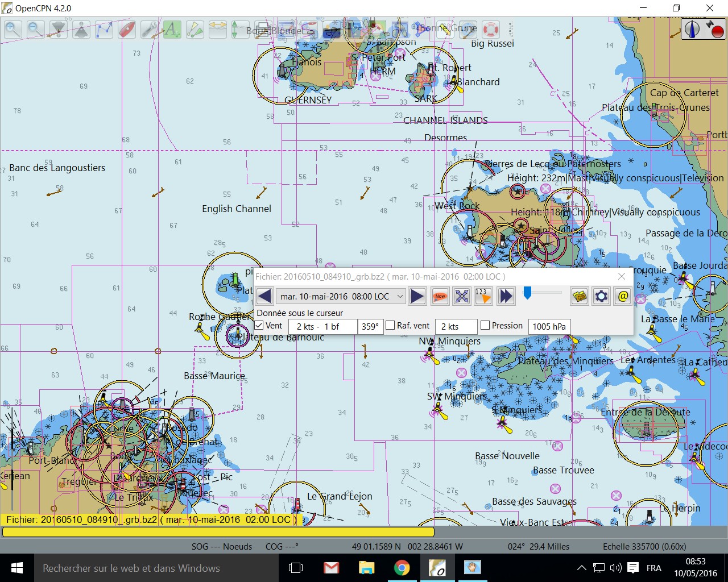Click COG reading in status bar
The image size is (728, 582).
pos(282,546)
